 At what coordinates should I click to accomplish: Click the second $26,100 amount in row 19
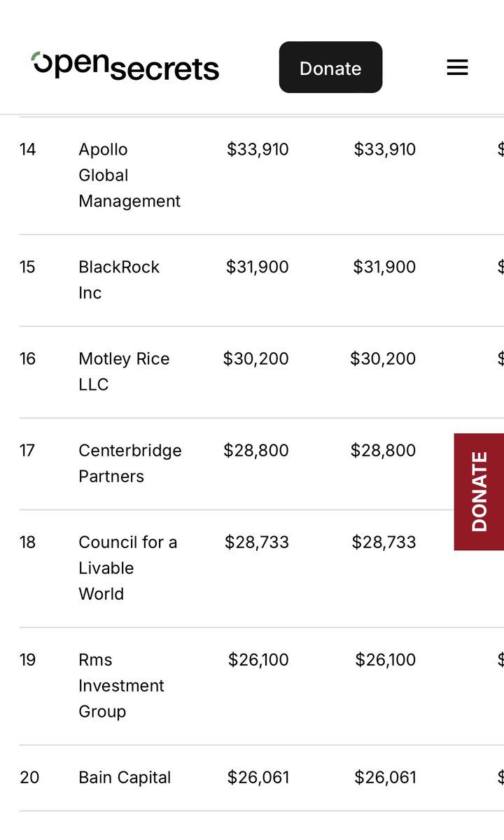[x=386, y=659]
